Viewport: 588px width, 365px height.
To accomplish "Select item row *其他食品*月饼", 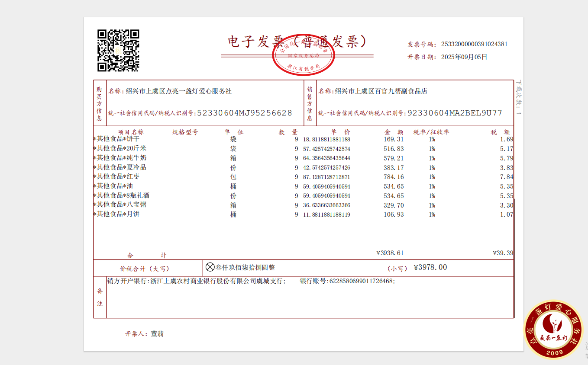I will [x=304, y=214].
